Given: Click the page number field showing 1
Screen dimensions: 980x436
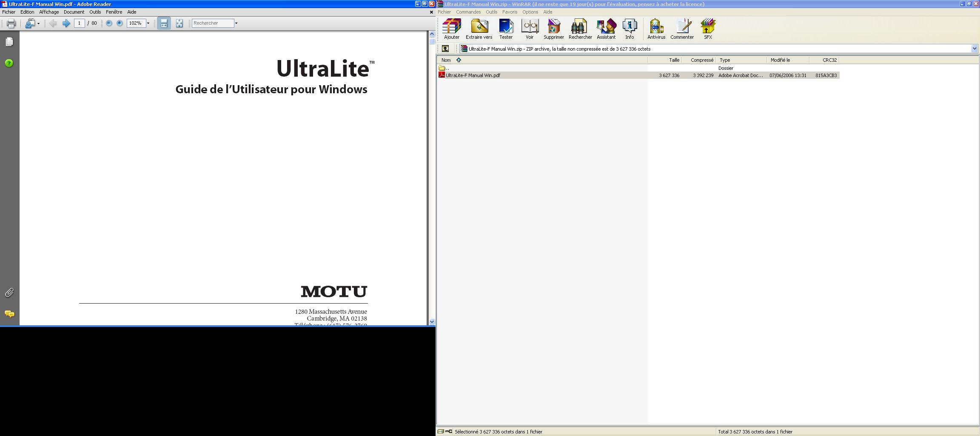Looking at the screenshot, I should tap(79, 23).
